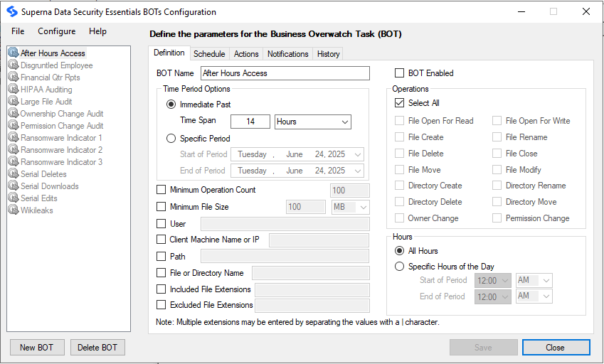Open Hours Start of Period AM dropdown
The width and height of the screenshot is (604, 364).
(534, 281)
